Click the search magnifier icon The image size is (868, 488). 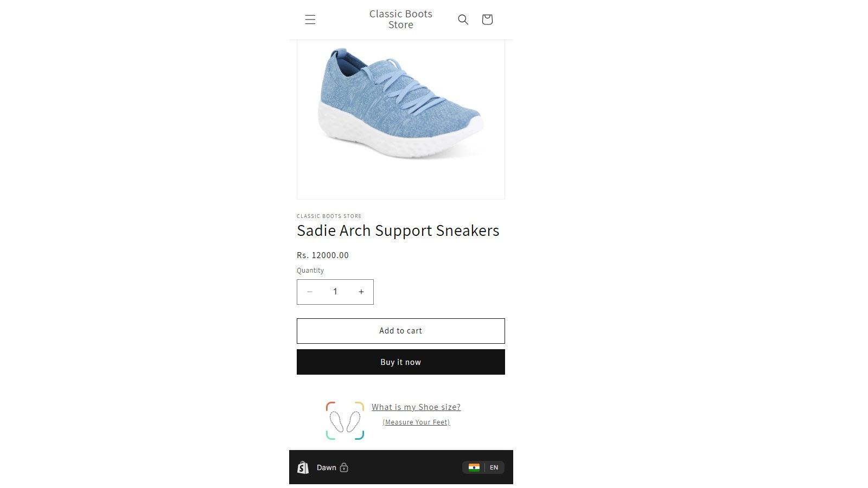pyautogui.click(x=463, y=20)
